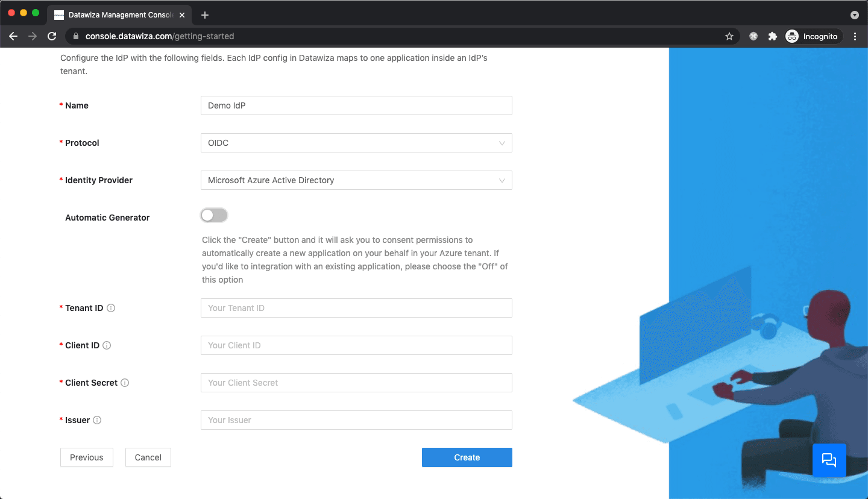Click the Cancel button

tap(148, 457)
